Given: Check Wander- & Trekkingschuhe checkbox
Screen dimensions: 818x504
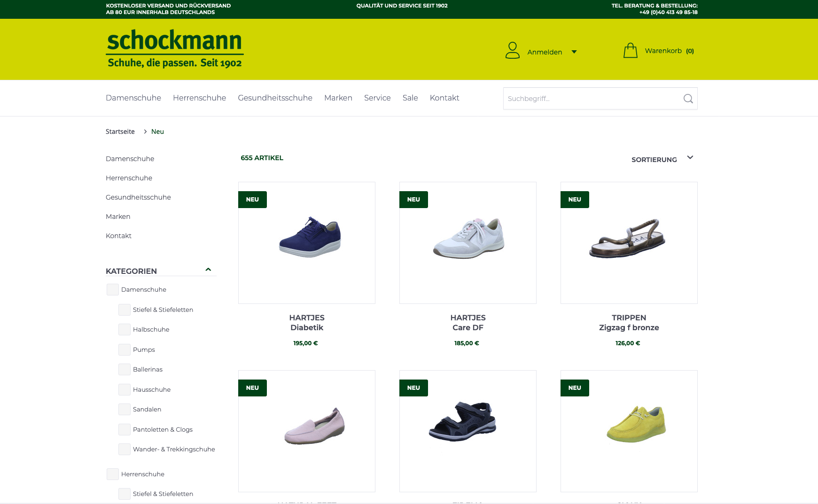Looking at the screenshot, I should pos(125,450).
